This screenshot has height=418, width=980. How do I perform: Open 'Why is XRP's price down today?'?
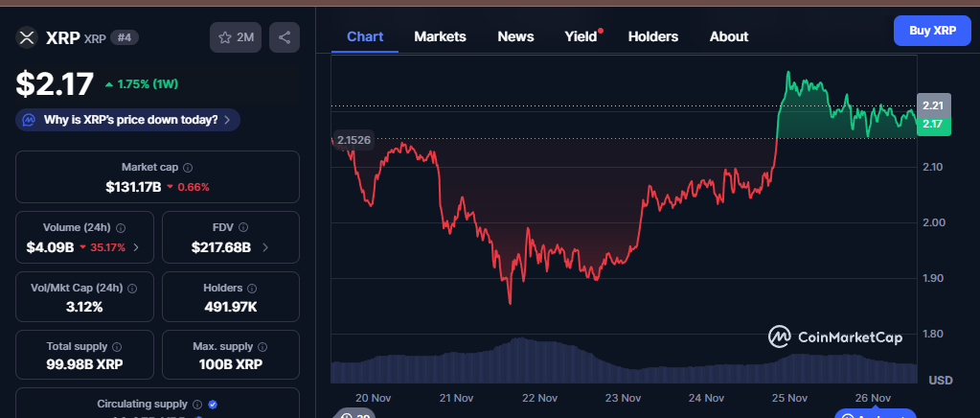(x=128, y=120)
